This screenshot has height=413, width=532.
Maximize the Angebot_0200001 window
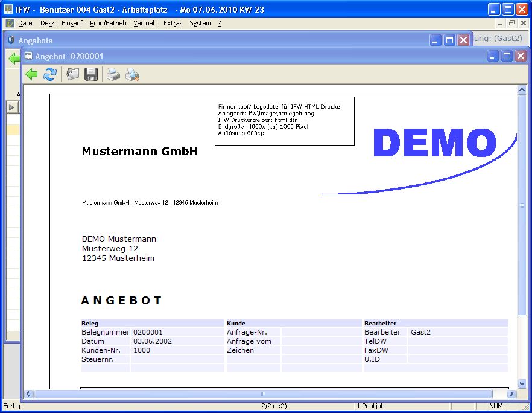[507, 56]
